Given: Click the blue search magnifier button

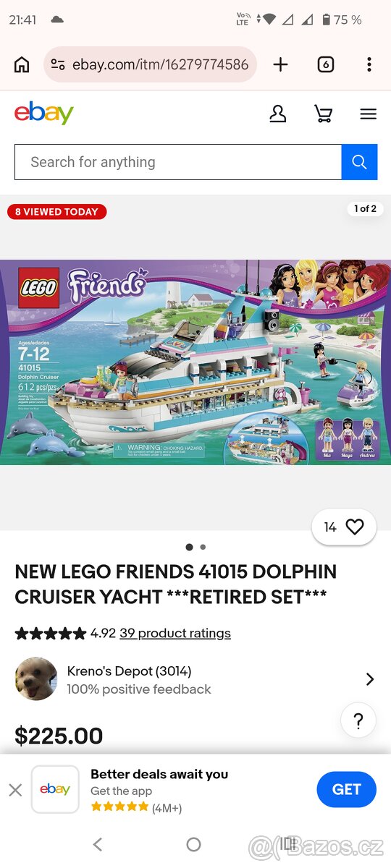Looking at the screenshot, I should [x=359, y=162].
